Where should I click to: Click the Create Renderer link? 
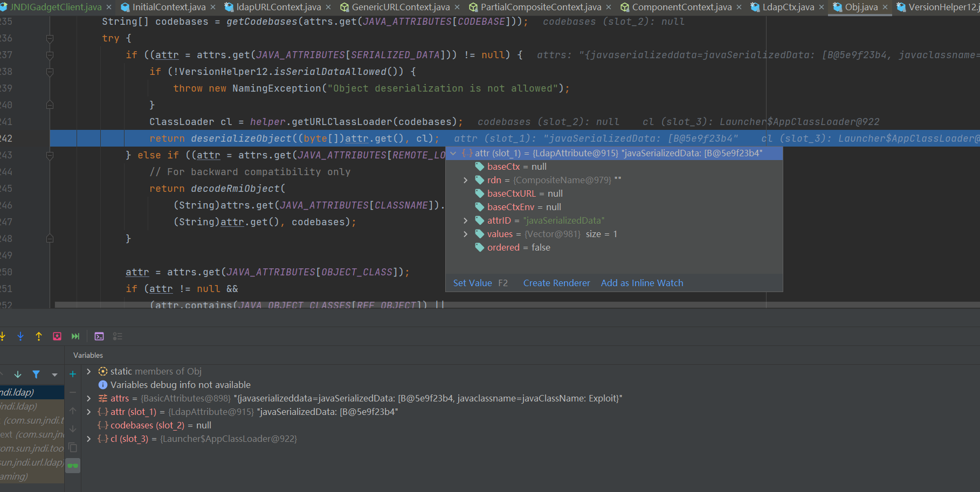[x=556, y=283]
